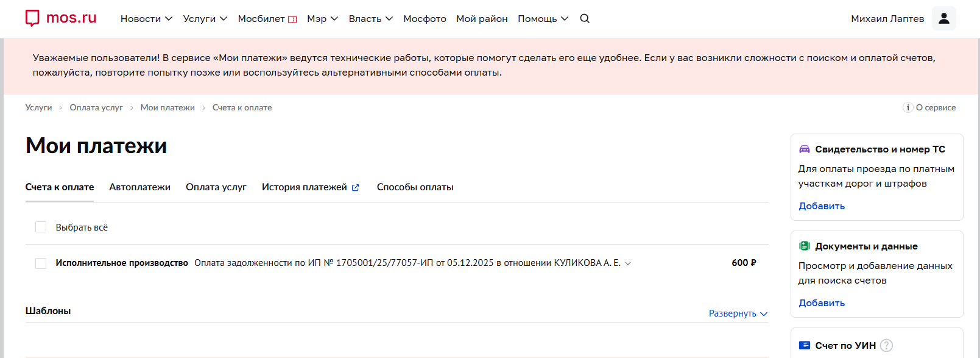Image resolution: width=980 pixels, height=358 pixels.
Task: Click the car icon beside Свидетельство и номер ТС
Action: (805, 149)
